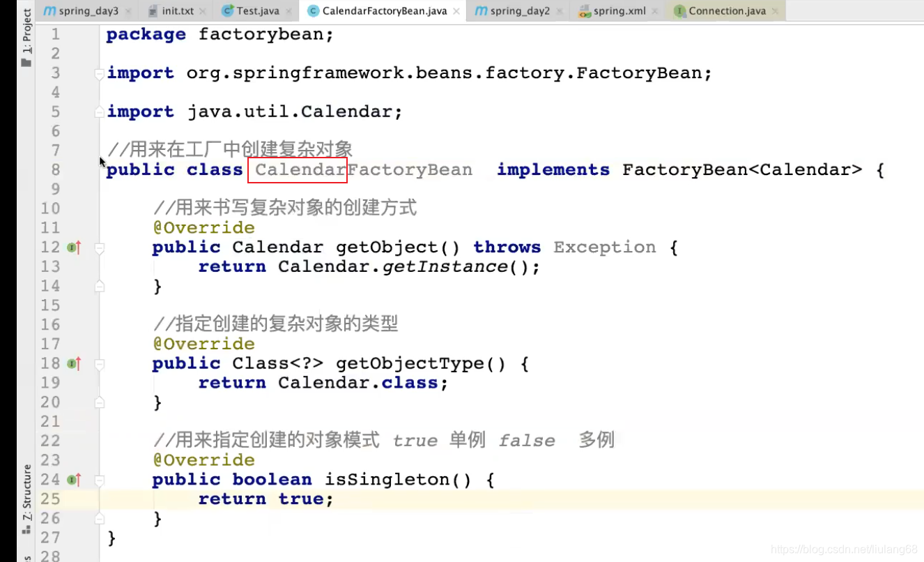The height and width of the screenshot is (562, 924).
Task: Collapse the getObjectType method fold on line 18
Action: (x=100, y=364)
